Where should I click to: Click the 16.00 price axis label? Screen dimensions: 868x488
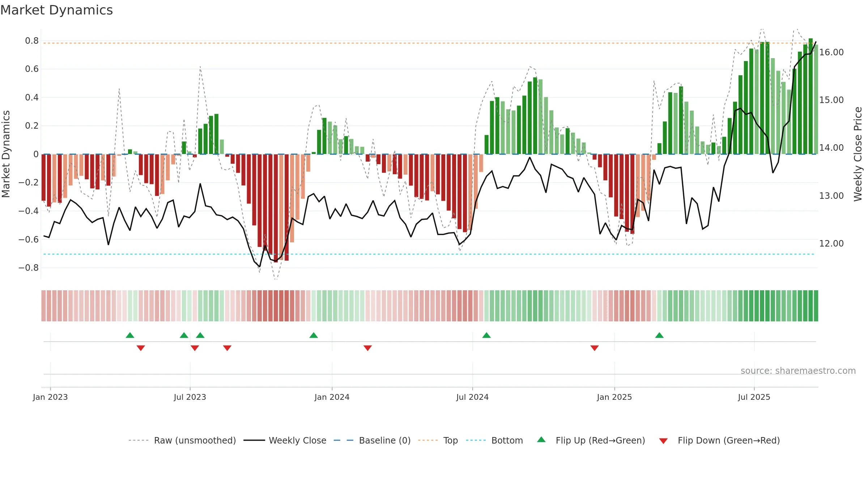(831, 52)
